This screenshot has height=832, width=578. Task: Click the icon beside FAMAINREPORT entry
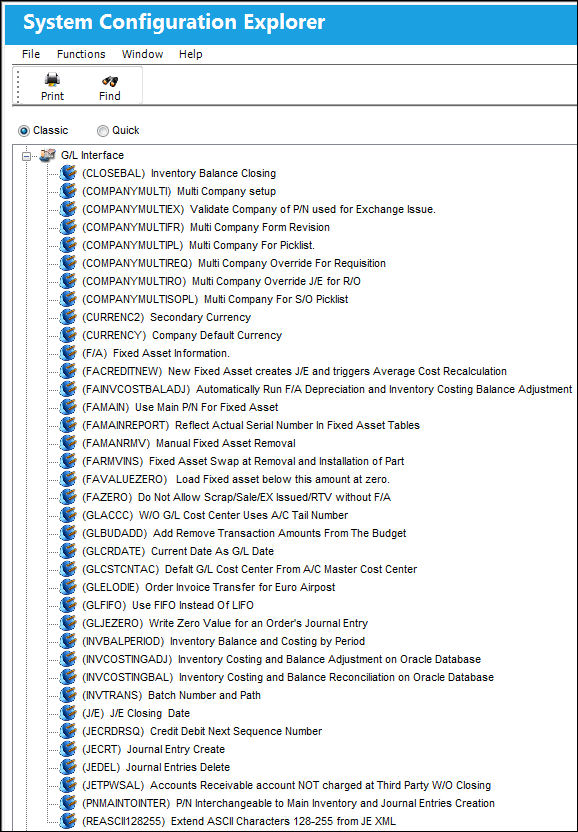pyautogui.click(x=68, y=426)
